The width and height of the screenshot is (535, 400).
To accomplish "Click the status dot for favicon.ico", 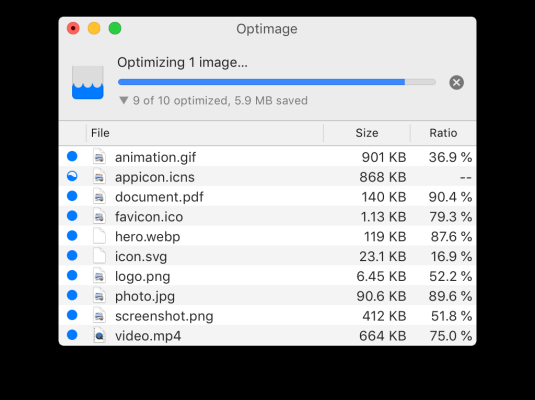I will 72,216.
